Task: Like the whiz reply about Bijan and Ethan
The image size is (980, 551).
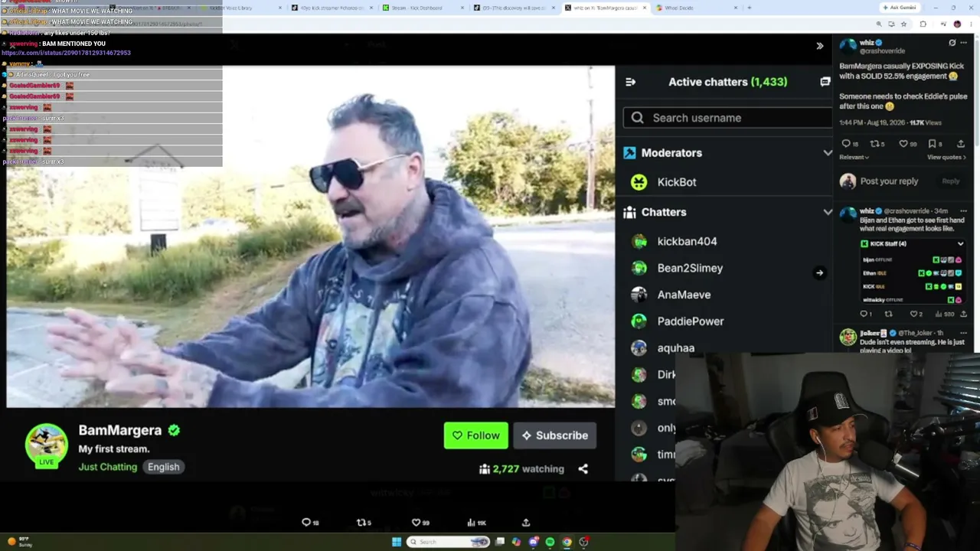Action: coord(913,314)
